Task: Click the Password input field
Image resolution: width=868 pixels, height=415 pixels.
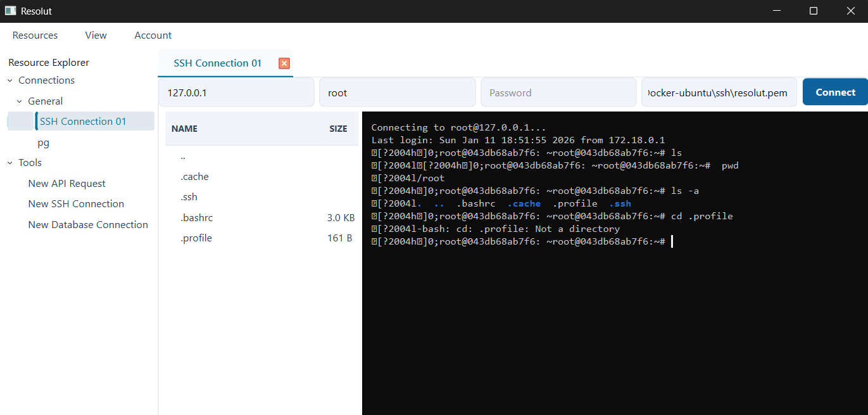Action: click(558, 92)
